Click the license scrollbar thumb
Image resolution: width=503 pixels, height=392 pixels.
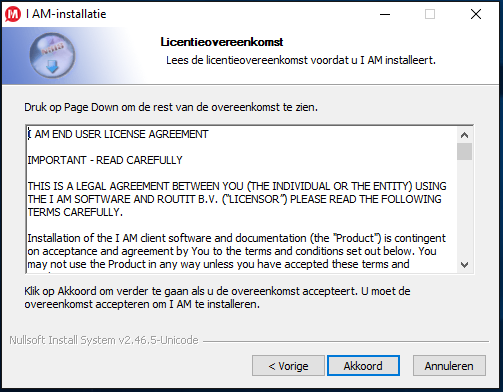point(464,152)
